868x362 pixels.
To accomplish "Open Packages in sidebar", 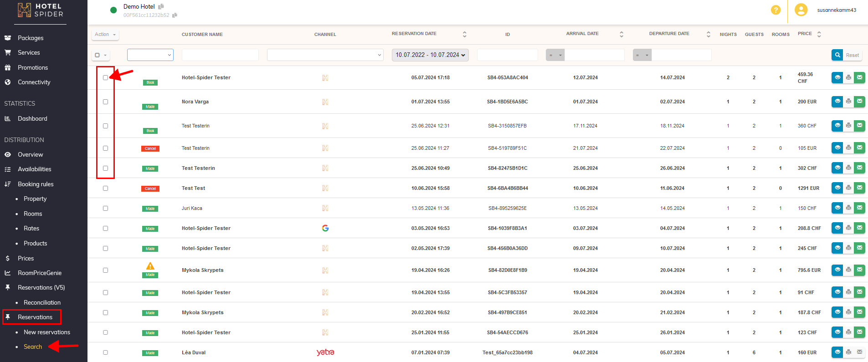I will point(31,38).
